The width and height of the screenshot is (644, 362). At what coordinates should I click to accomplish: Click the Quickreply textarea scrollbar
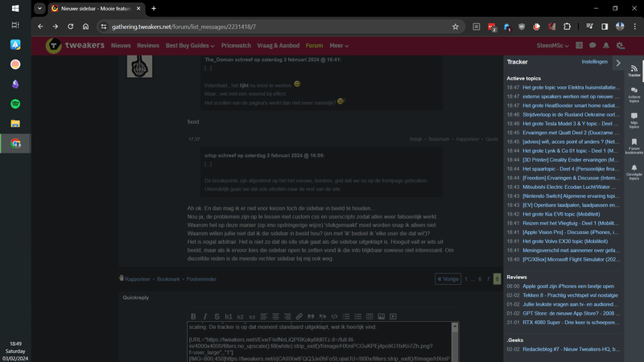click(x=455, y=343)
